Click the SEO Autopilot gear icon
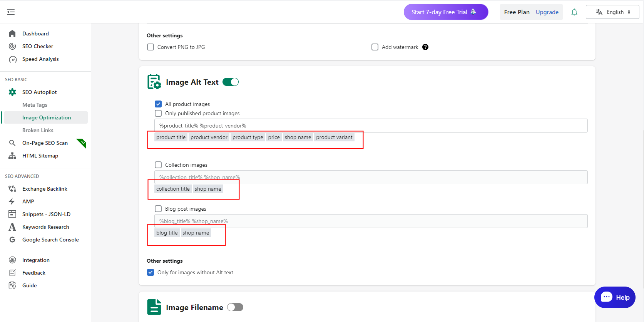Image resolution: width=644 pixels, height=322 pixels. 12,92
